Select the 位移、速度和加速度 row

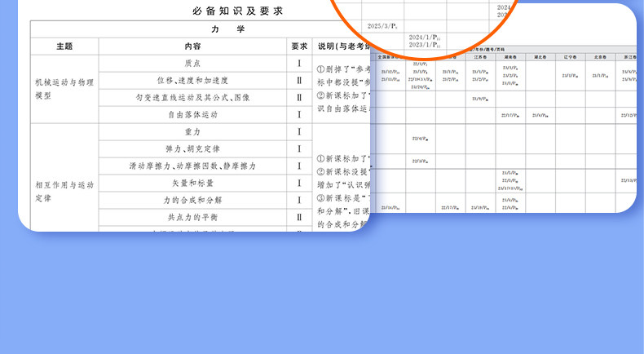(x=192, y=81)
